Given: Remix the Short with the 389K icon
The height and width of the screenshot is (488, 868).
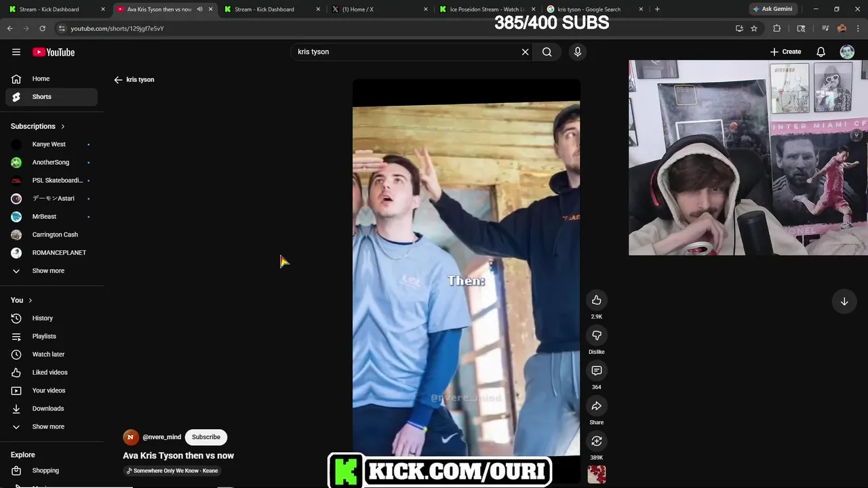Looking at the screenshot, I should [597, 441].
